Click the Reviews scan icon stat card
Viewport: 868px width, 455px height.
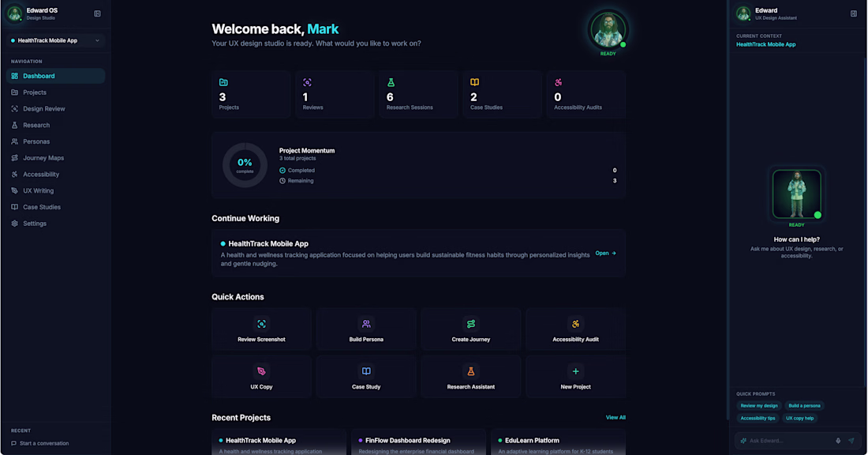tap(307, 82)
